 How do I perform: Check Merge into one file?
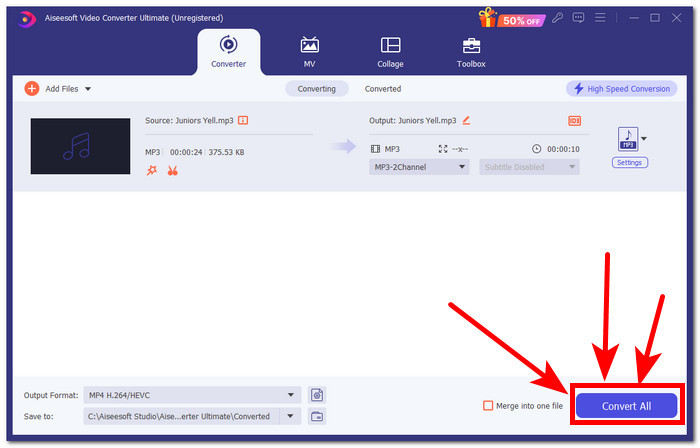tap(488, 406)
